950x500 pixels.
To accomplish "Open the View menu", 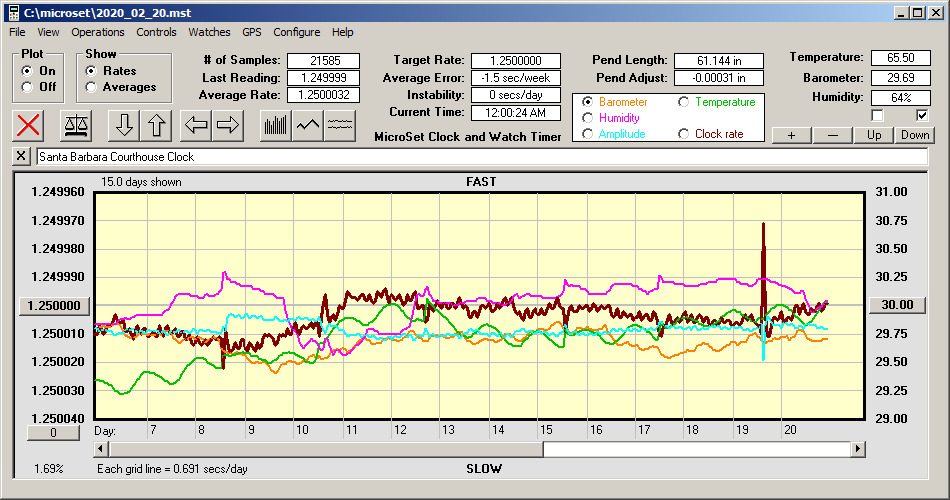I will (48, 32).
